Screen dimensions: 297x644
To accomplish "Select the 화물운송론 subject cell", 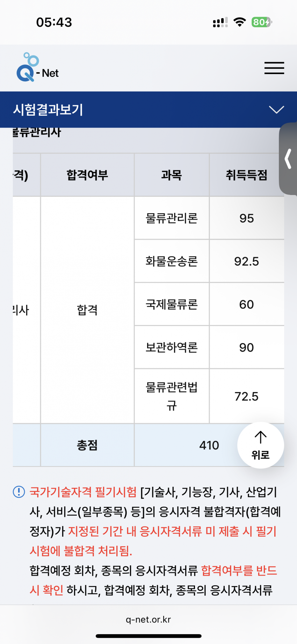I will tap(172, 261).
